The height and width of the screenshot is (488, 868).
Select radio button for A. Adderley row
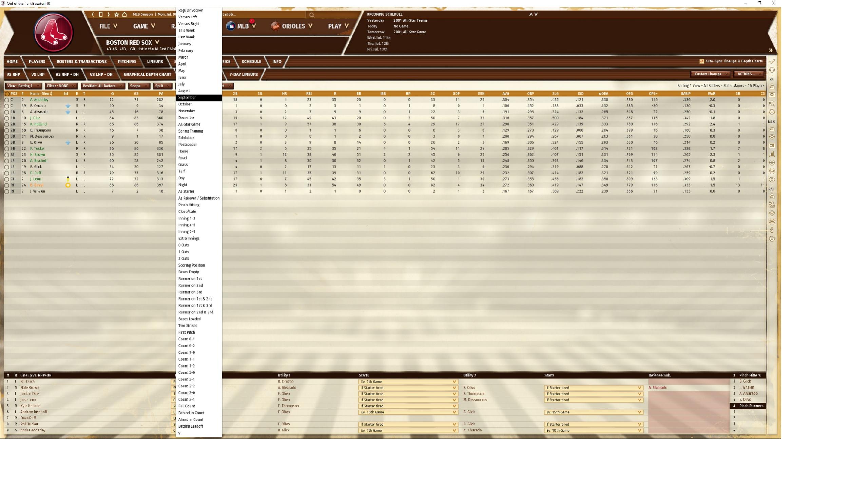(7, 100)
